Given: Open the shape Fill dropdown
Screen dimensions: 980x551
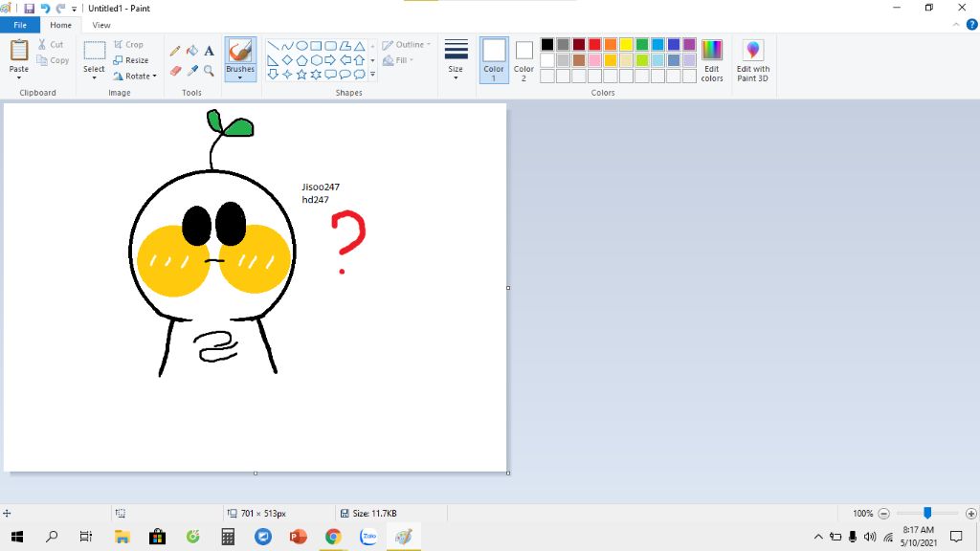Looking at the screenshot, I should (x=398, y=60).
